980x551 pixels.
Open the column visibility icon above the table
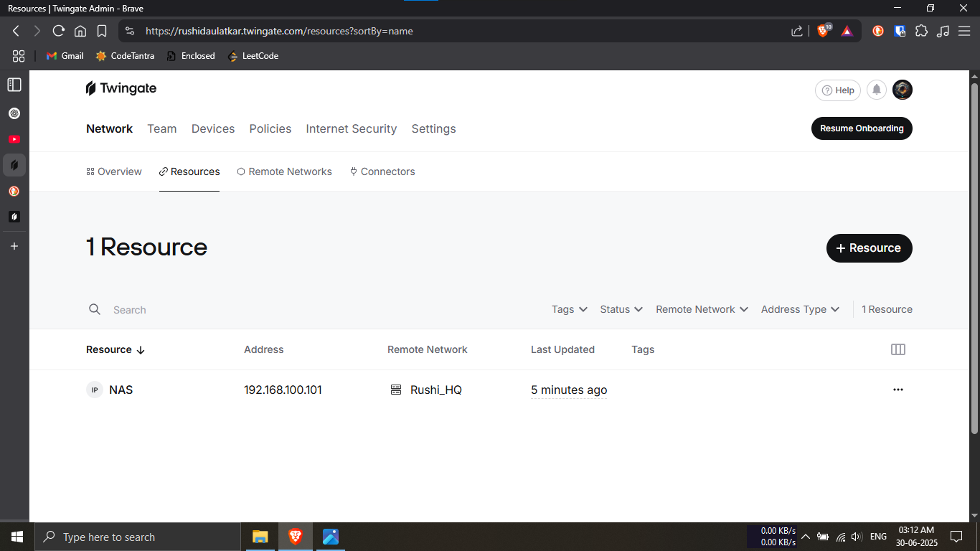click(x=898, y=349)
